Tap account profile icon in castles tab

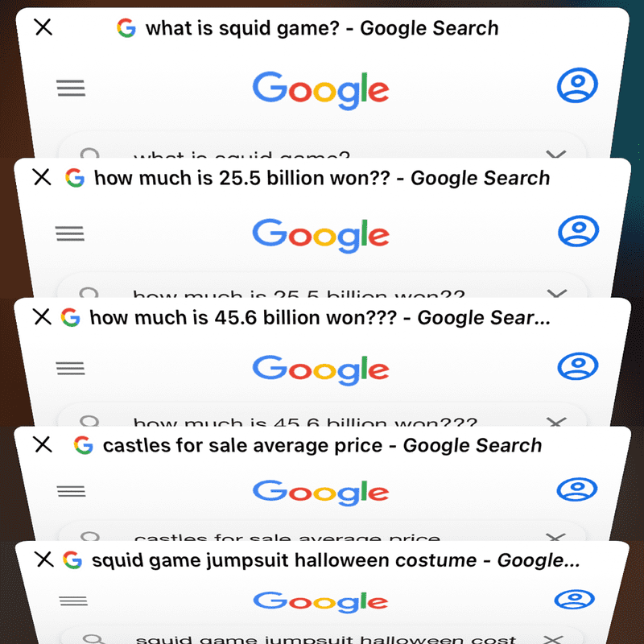(x=576, y=489)
